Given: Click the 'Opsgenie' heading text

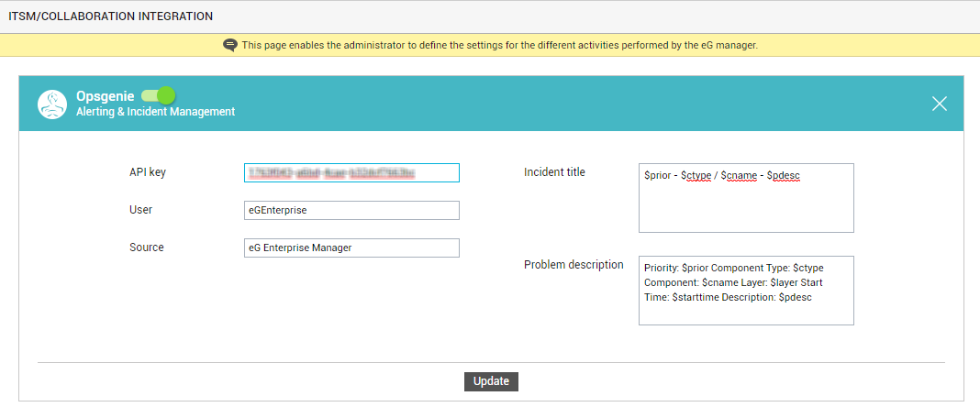Looking at the screenshot, I should click(x=105, y=96).
